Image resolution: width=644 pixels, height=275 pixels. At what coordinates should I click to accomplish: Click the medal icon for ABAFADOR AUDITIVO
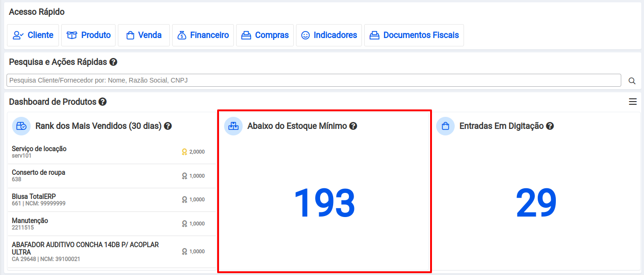184,251
